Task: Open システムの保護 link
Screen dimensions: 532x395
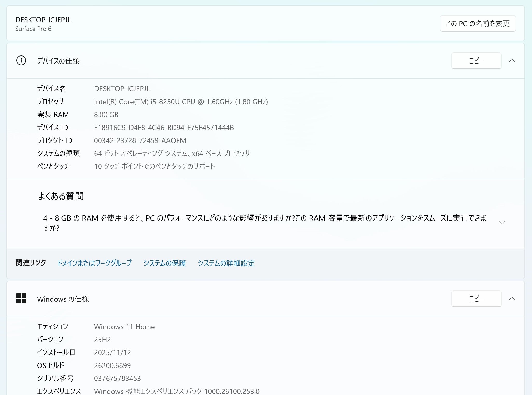Action: point(165,263)
